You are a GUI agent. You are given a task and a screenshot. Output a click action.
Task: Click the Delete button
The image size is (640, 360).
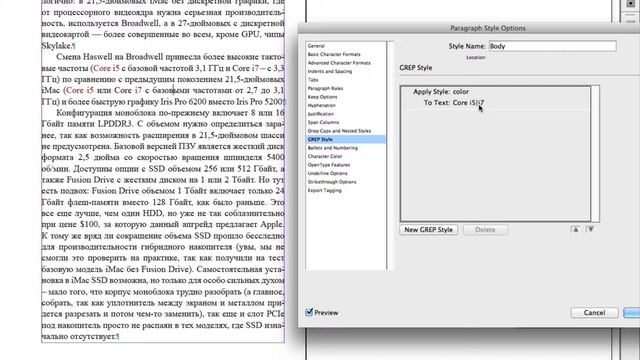[485, 230]
